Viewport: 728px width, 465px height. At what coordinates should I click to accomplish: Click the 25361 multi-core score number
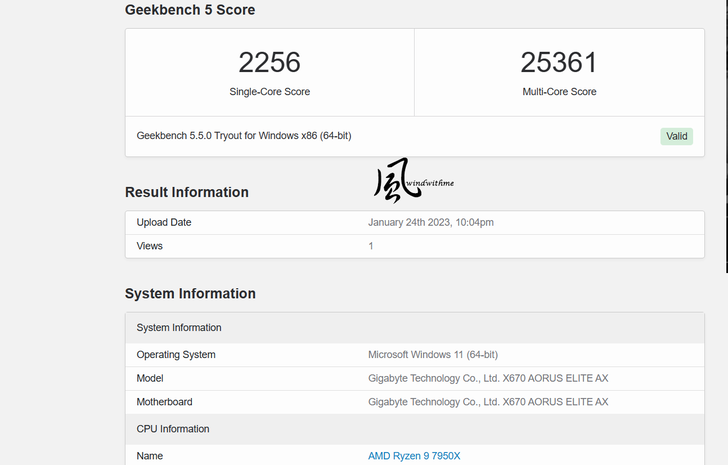(x=558, y=62)
